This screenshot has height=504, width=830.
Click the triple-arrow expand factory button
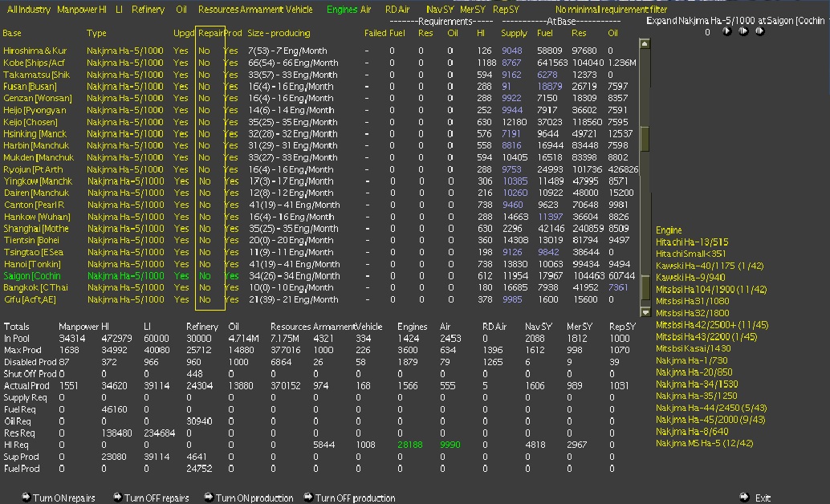coord(759,32)
